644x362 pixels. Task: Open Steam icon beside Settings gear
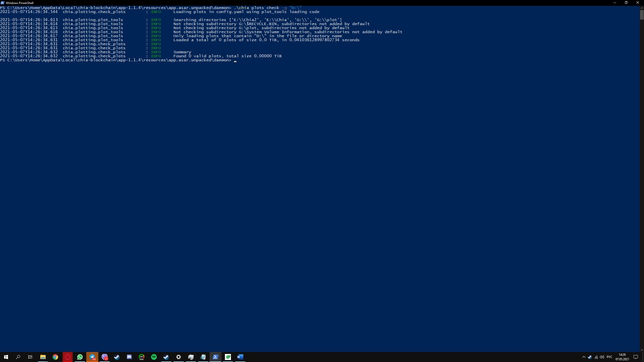coord(166,357)
